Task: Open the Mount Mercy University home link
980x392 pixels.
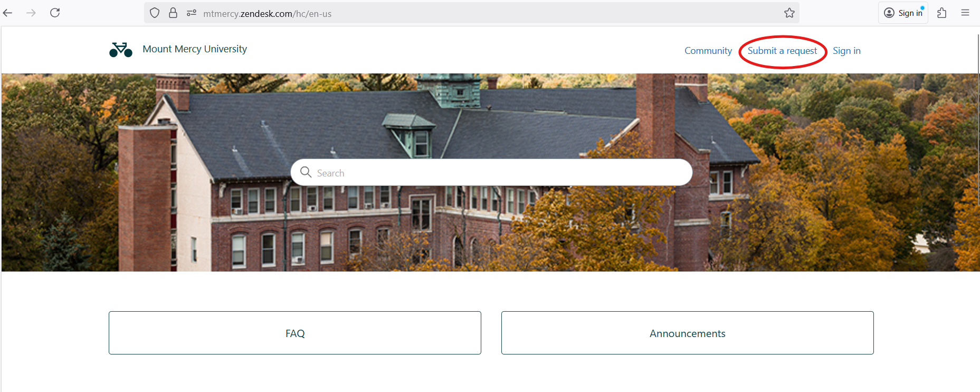Action: 195,49
